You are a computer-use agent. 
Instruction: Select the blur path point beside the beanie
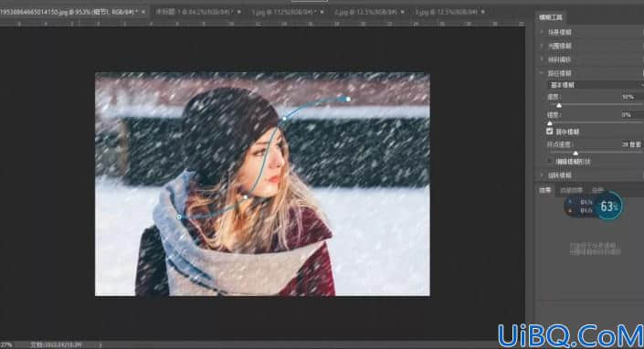(284, 119)
